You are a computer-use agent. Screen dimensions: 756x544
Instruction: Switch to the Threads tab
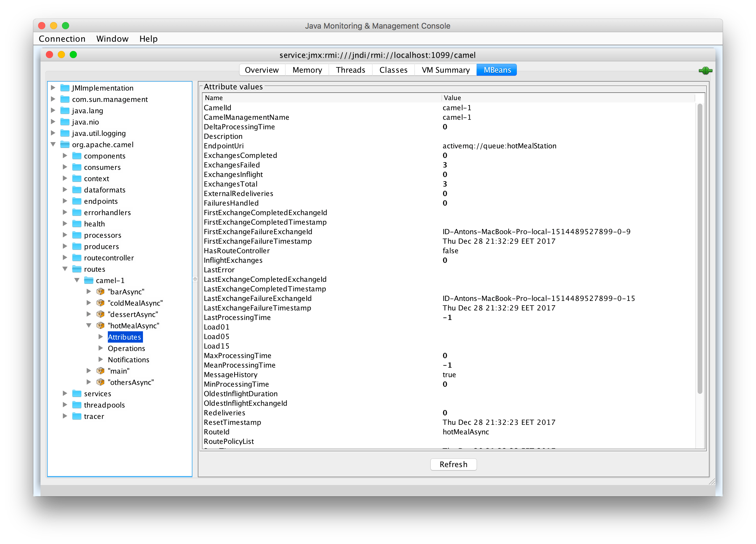(350, 70)
